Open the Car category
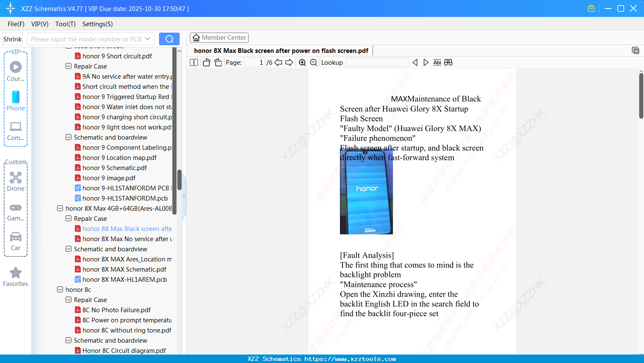 pyautogui.click(x=16, y=241)
